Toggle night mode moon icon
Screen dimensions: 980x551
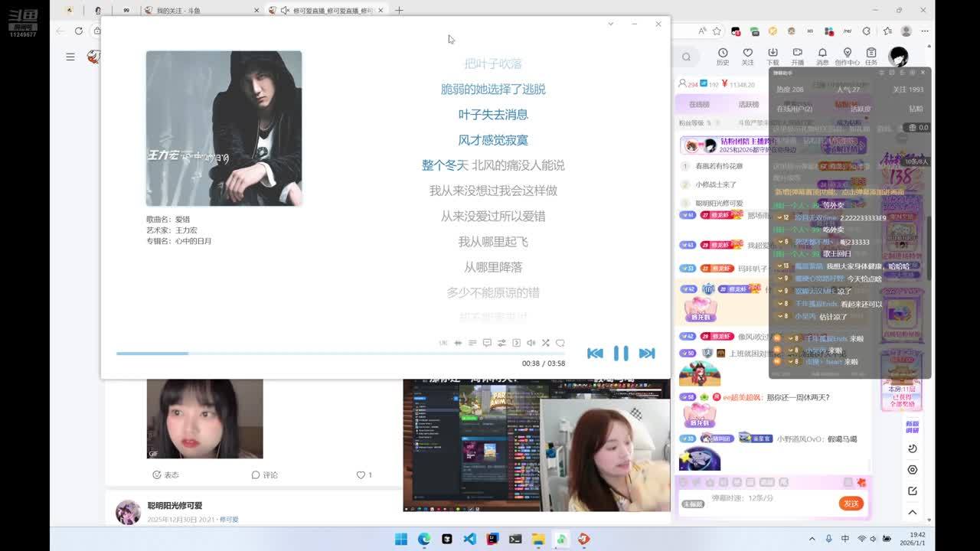[912, 448]
